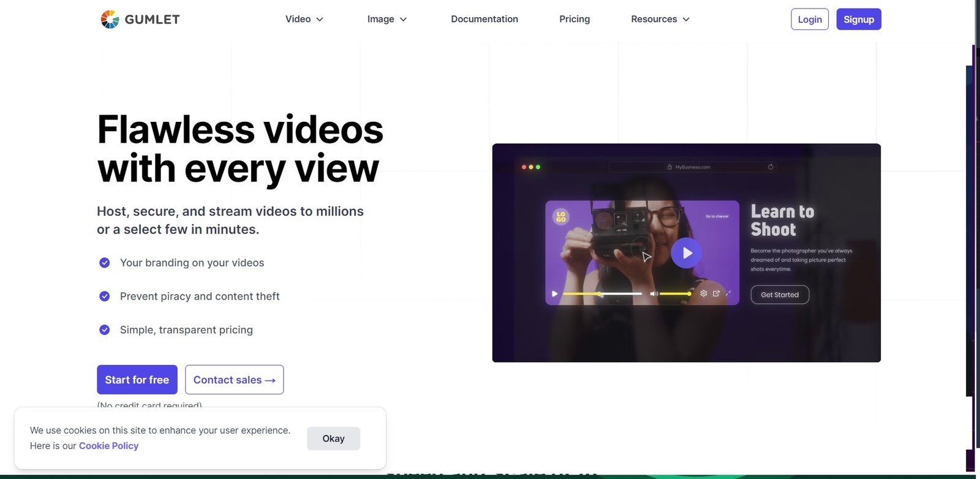This screenshot has height=479, width=980.
Task: Click the video progress bar in the mock player
Action: click(602, 294)
